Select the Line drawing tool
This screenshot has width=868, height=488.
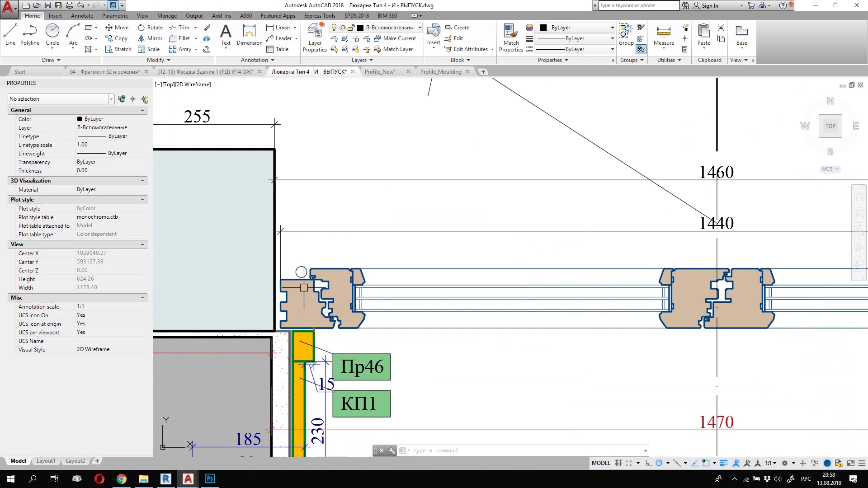click(10, 35)
